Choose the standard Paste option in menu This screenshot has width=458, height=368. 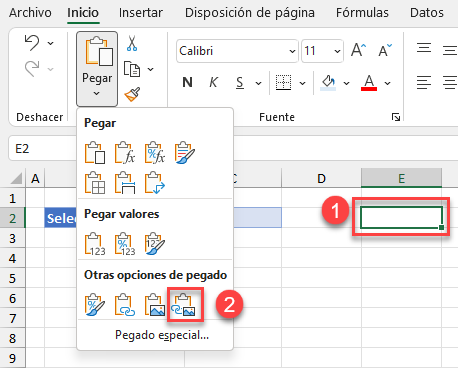tap(95, 153)
